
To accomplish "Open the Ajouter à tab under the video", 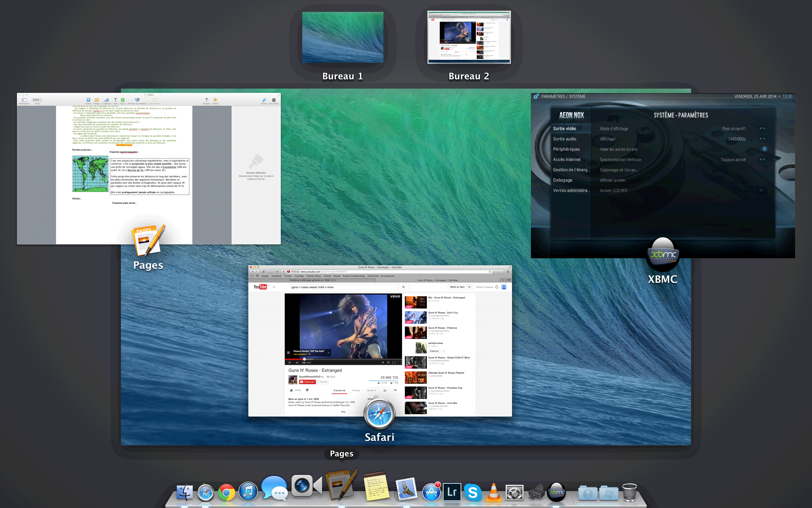I will point(371,390).
